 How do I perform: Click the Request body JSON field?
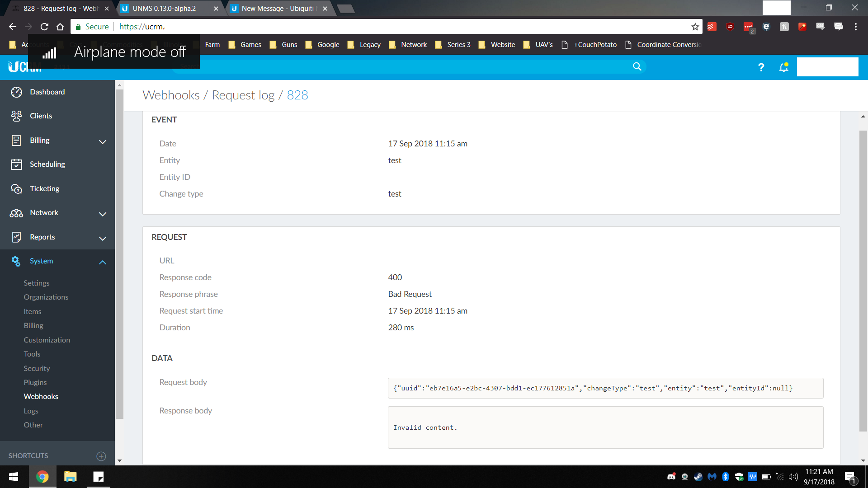pos(605,388)
